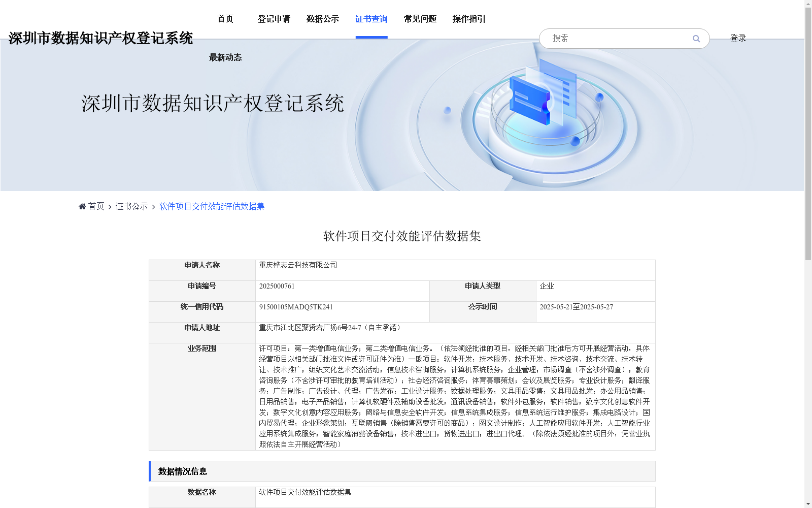Select data name value 软件项目交付效能评估数据集

pos(305,492)
